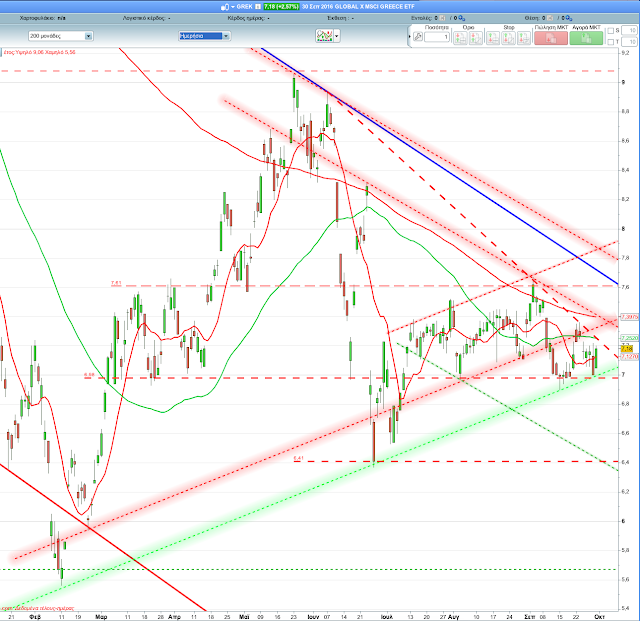The image size is (640, 621).
Task: Click the 7,1270 red axis label
Action: (629, 356)
